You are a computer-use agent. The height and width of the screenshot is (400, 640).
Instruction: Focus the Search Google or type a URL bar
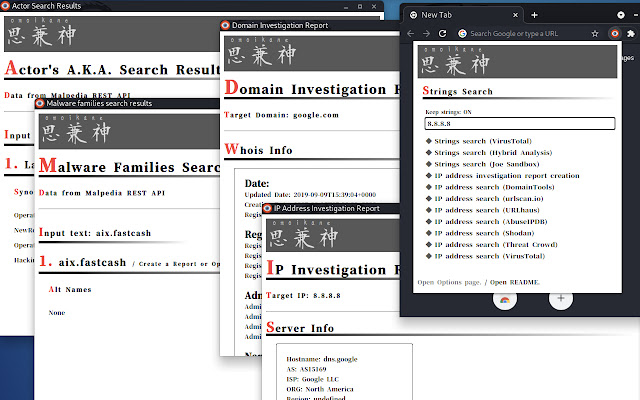pyautogui.click(x=514, y=33)
